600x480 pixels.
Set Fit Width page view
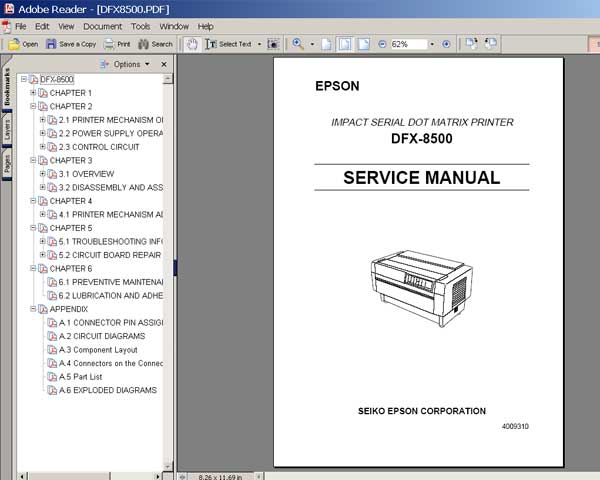click(364, 44)
